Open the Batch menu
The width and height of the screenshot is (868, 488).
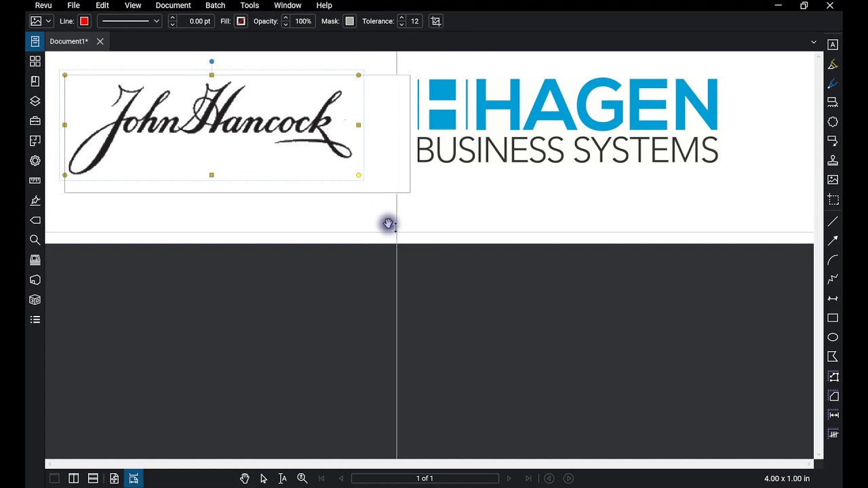click(x=215, y=5)
